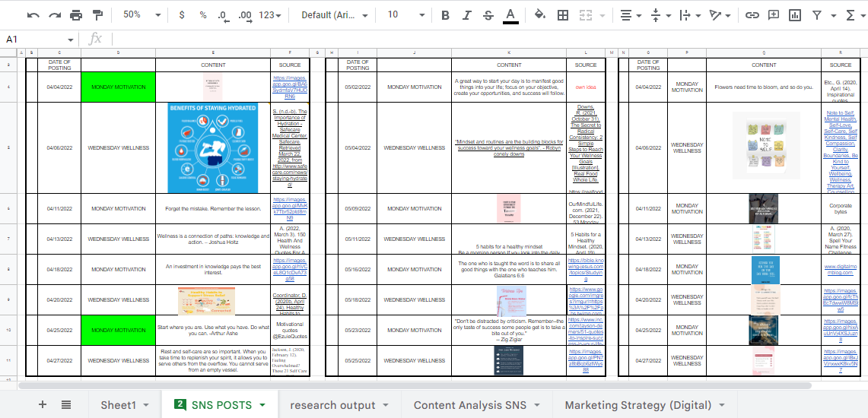
Task: Select the Zig Ziglar criticism quote cell
Action: click(x=509, y=330)
